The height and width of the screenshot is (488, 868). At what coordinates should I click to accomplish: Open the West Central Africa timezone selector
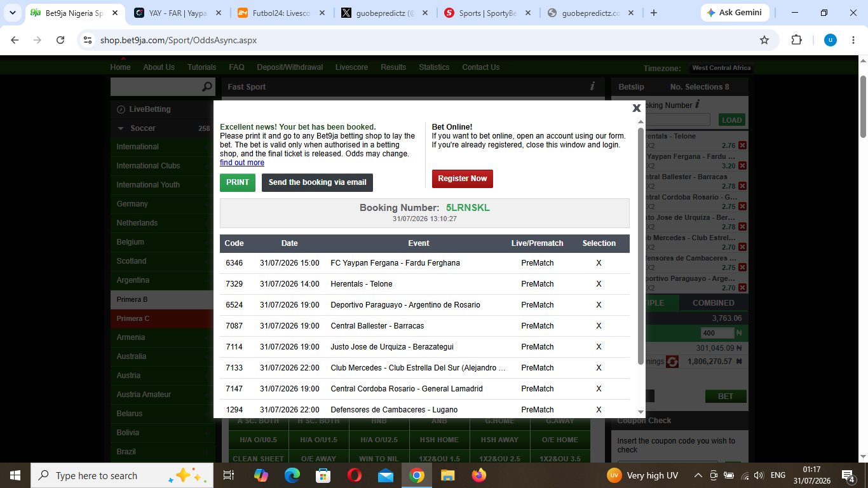[x=721, y=68]
